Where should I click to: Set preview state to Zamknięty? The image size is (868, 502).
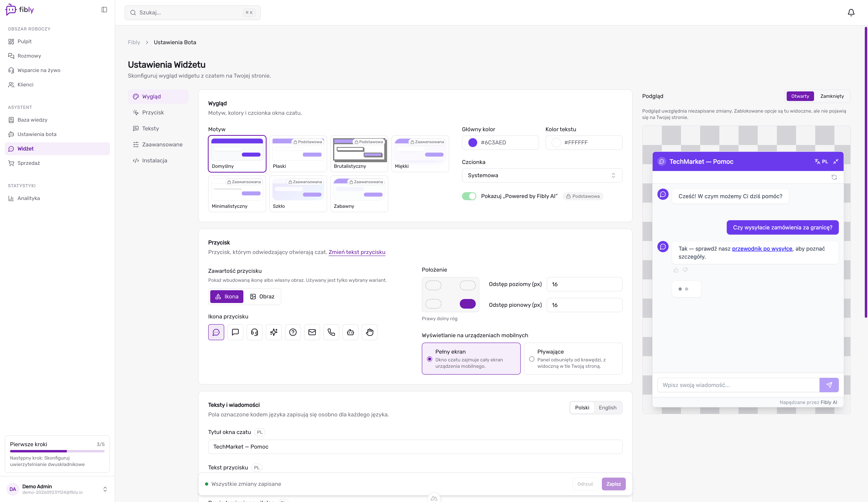tap(832, 96)
